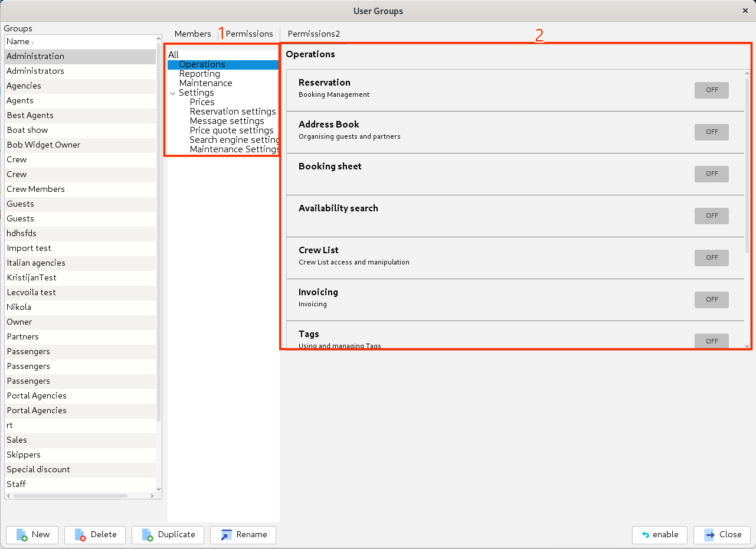Image resolution: width=756 pixels, height=549 pixels.
Task: Switch to the Members tab
Action: (x=192, y=34)
